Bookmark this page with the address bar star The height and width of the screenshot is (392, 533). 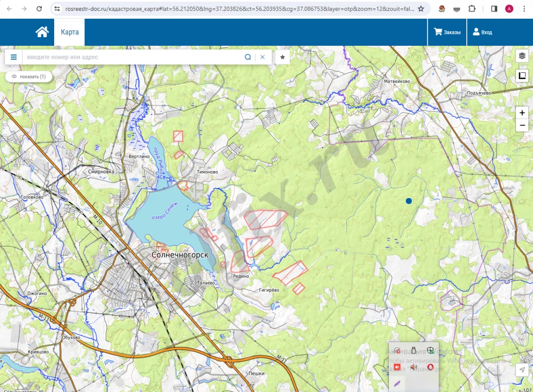(421, 9)
